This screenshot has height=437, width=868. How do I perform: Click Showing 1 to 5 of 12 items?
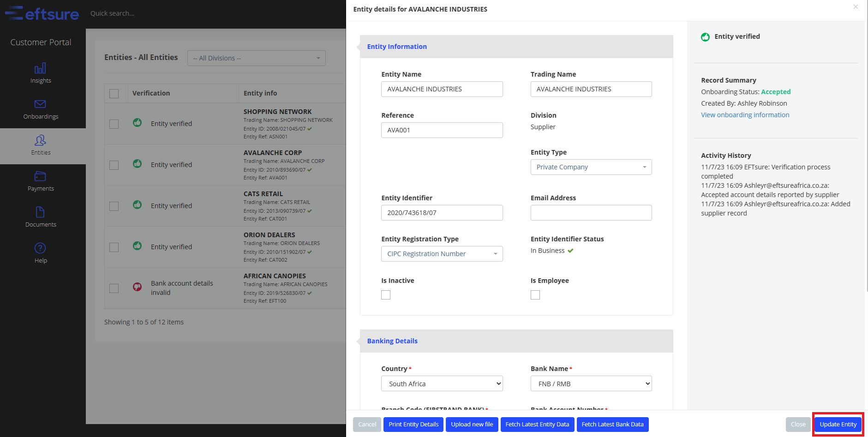[x=144, y=322]
